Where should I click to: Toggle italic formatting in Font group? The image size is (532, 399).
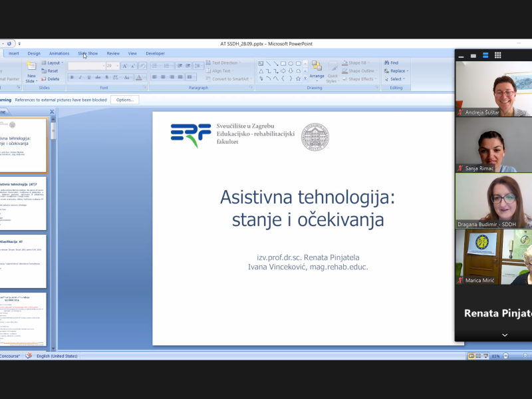tap(80, 77)
